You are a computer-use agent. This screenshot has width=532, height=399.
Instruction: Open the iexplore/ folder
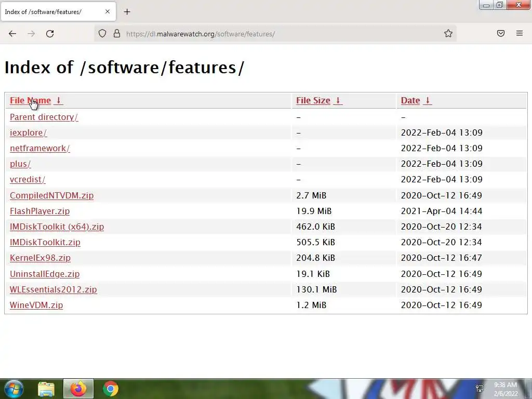(29, 132)
